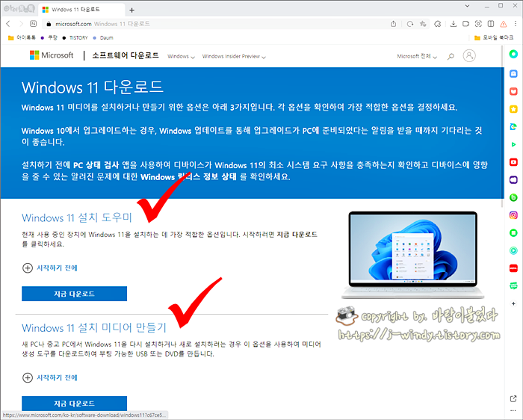Click the padlock site security icon

49,24
